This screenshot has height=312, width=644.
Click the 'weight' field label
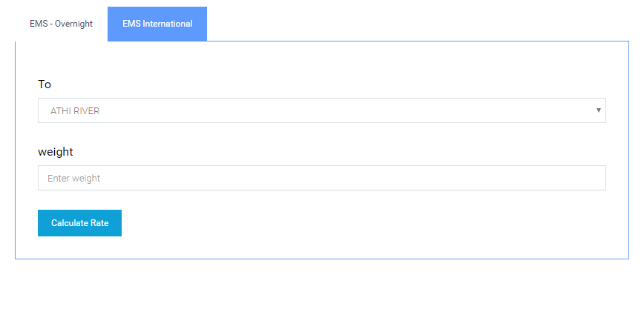coord(56,152)
